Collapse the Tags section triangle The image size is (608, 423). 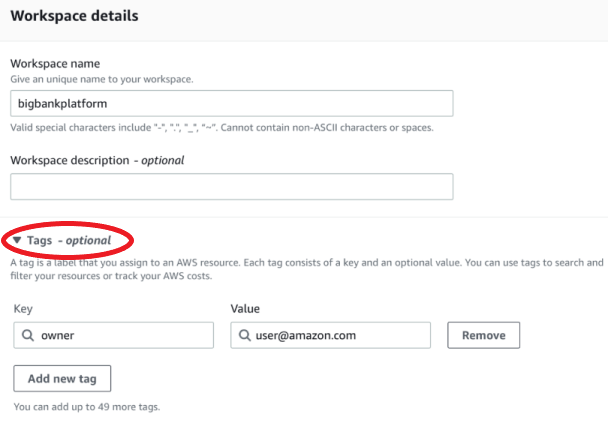[17, 241]
